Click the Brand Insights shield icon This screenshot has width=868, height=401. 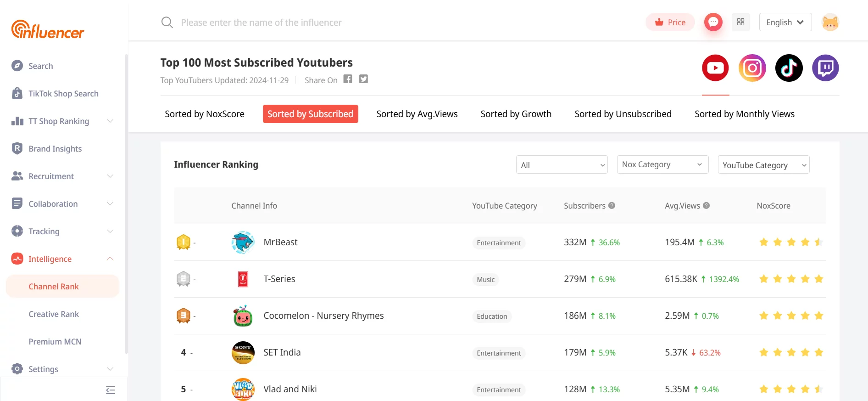point(17,148)
